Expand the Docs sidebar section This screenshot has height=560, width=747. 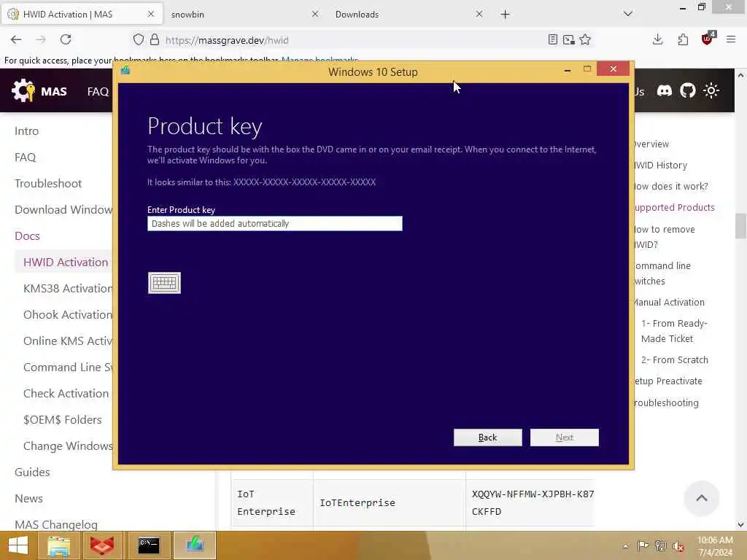coord(27,236)
